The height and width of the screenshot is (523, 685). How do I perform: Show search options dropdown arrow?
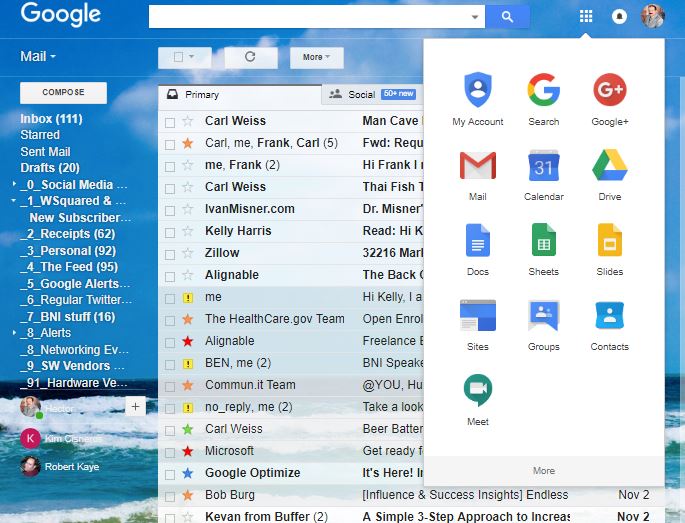tap(475, 17)
